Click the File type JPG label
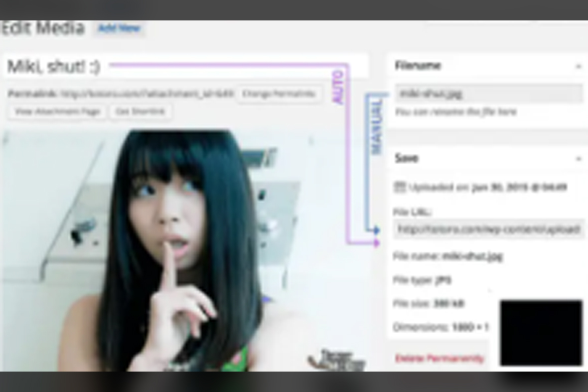The height and width of the screenshot is (392, 588). 421,280
